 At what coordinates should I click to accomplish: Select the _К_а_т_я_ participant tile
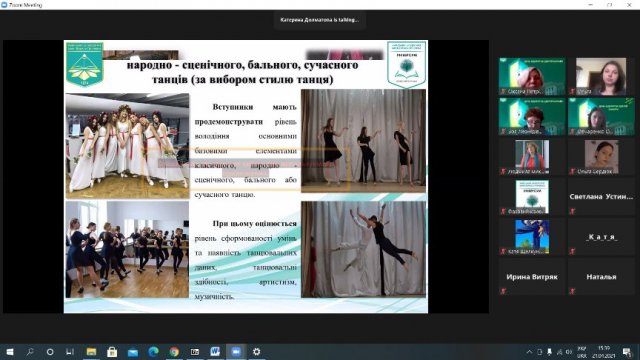click(601, 237)
